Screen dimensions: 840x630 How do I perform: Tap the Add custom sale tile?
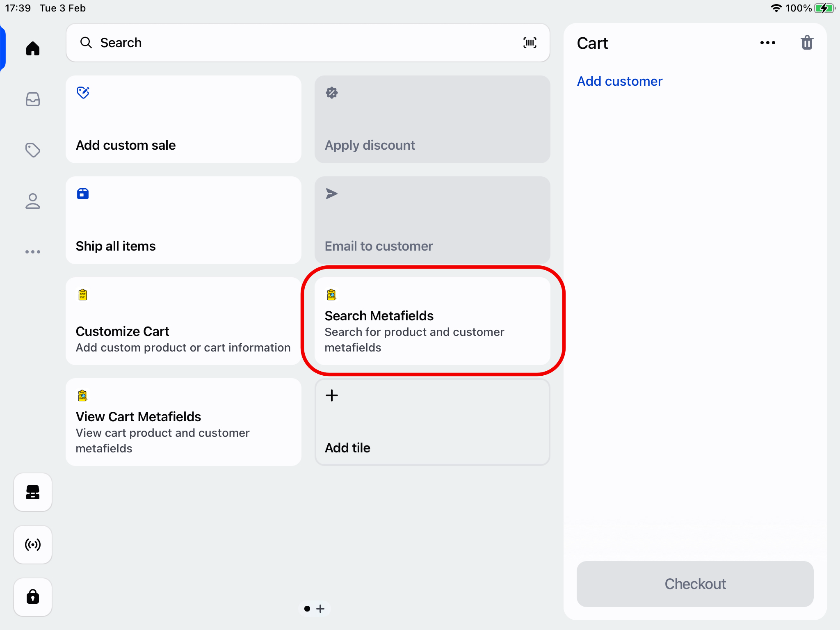point(183,119)
